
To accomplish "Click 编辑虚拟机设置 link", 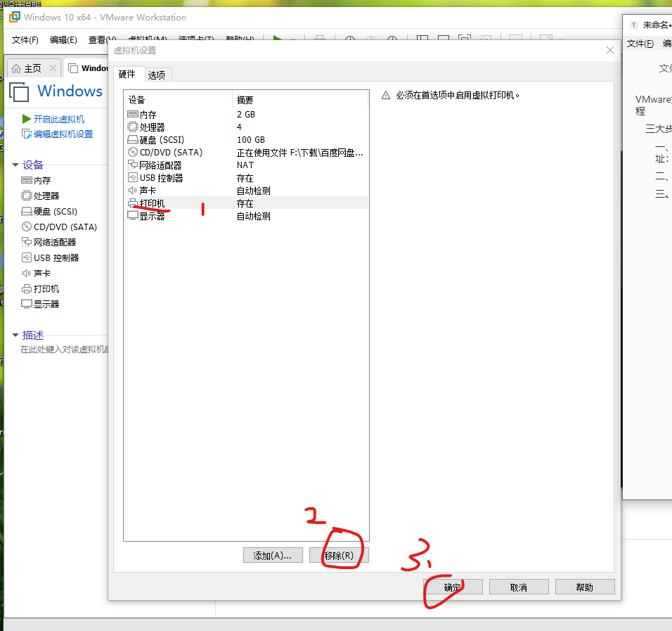I will point(63,134).
